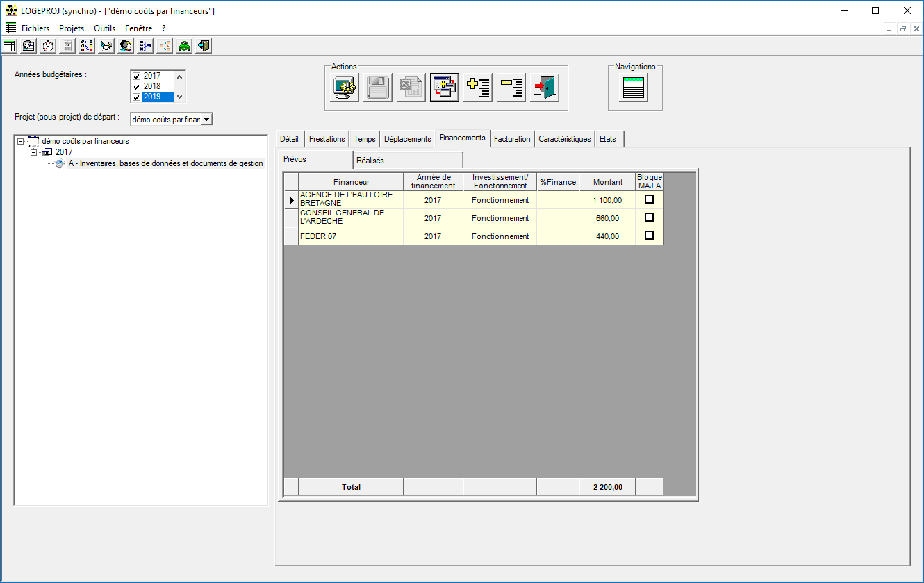Click the row selector of FEDER 07
Viewport: 924px width, 583px height.
click(291, 236)
